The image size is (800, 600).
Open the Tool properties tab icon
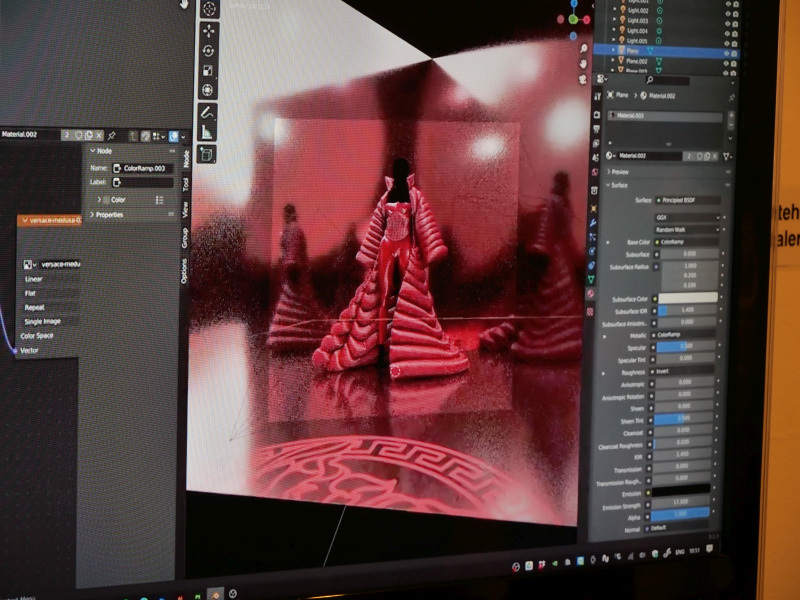pyautogui.click(x=597, y=96)
